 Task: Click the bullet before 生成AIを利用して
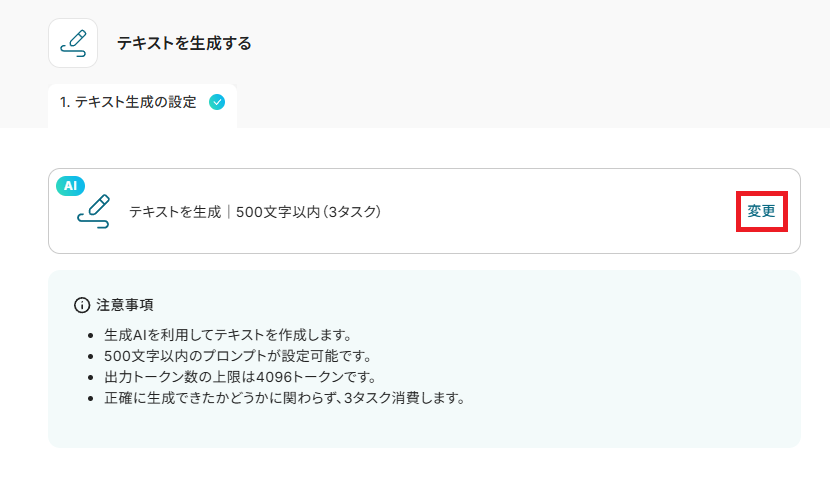(91, 336)
